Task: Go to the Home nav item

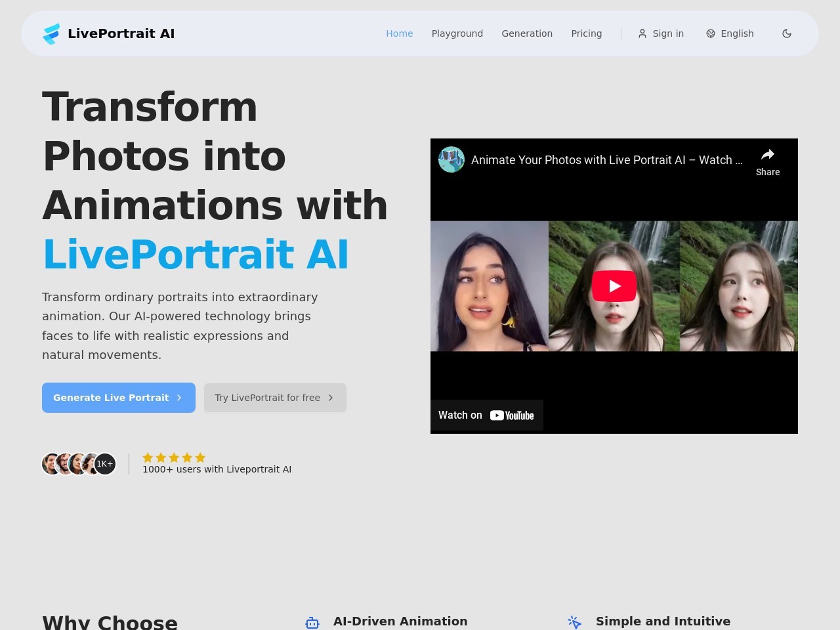Action: [x=399, y=33]
